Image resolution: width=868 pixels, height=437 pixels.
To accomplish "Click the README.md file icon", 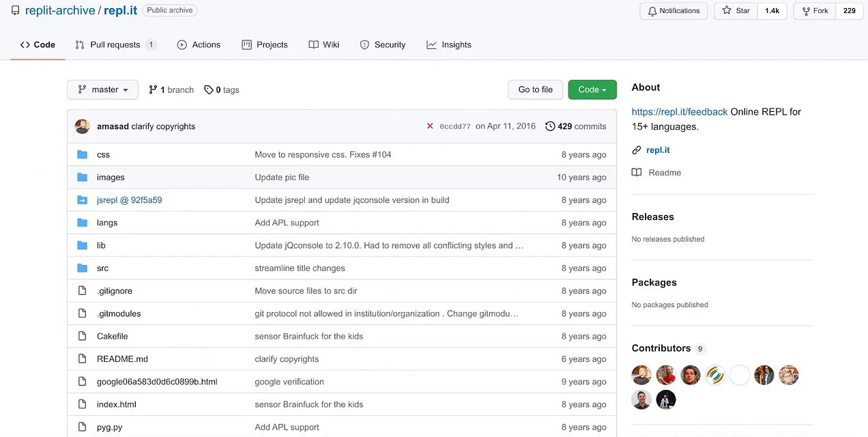I will coord(83,358).
